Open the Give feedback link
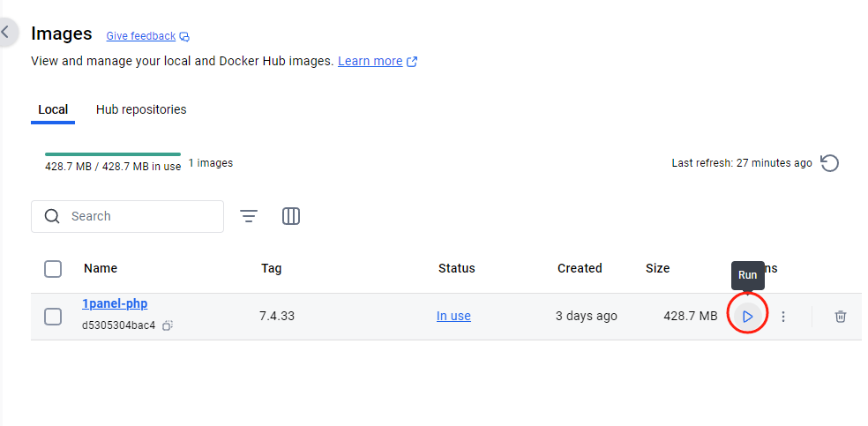Viewport: 868px width, 426px height. point(140,36)
